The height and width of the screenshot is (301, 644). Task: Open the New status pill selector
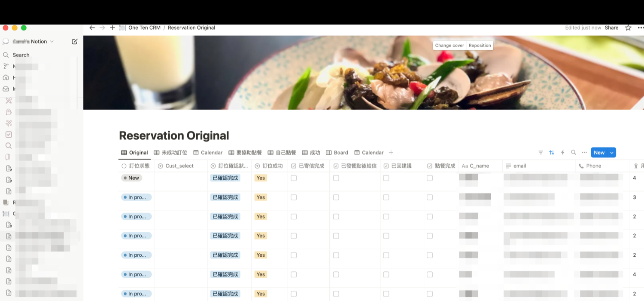point(131,178)
